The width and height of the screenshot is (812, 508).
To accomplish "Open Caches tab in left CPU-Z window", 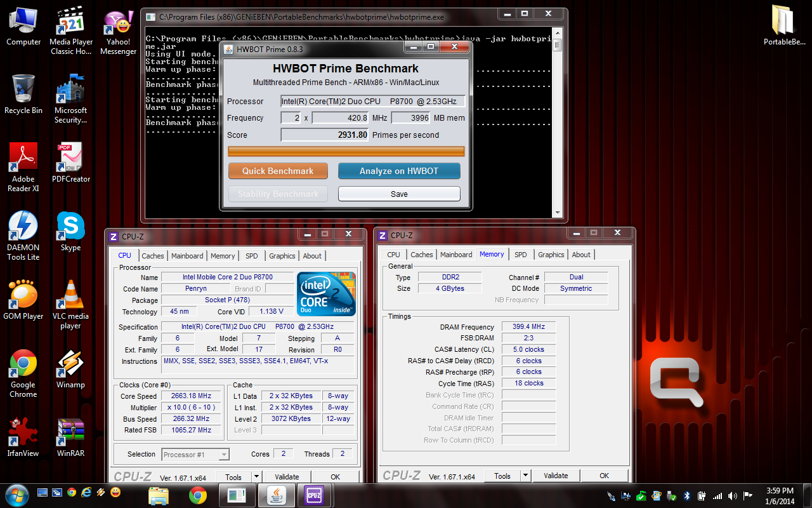I will pyautogui.click(x=152, y=256).
